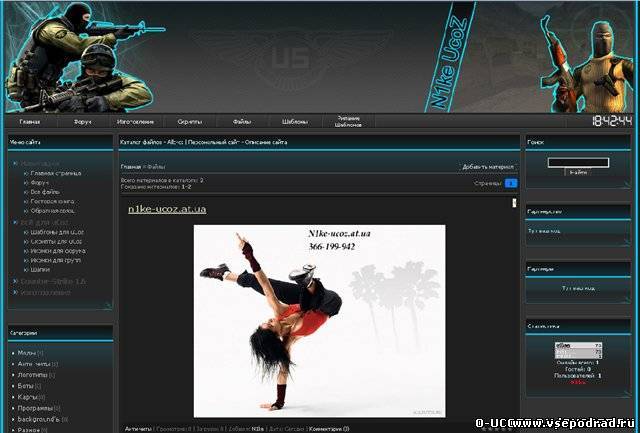Image resolution: width=640 pixels, height=433 pixels.
Task: Open the breakdancer preview image
Action: tap(320, 321)
